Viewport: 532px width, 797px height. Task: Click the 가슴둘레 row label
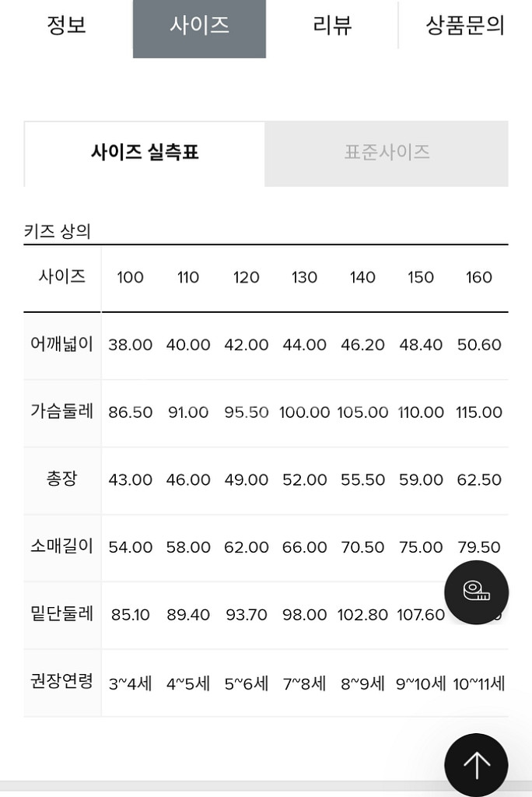click(x=61, y=413)
